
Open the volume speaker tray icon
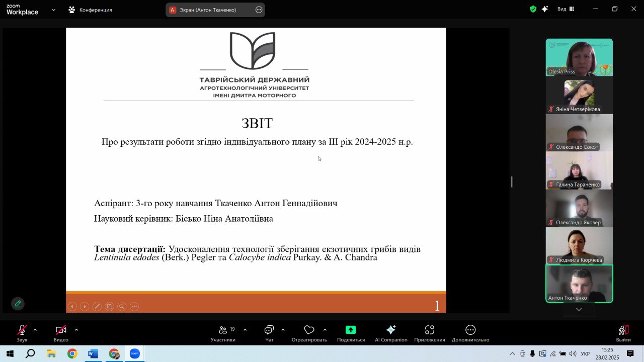(x=573, y=354)
